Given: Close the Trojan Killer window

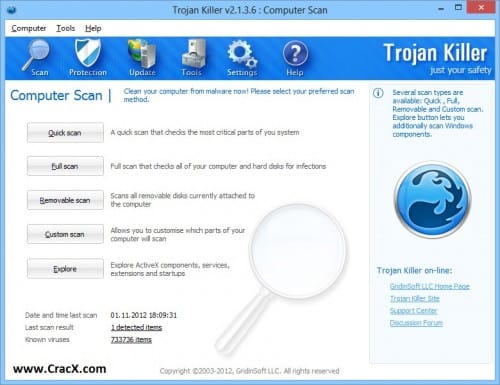Looking at the screenshot, I should (481, 8).
